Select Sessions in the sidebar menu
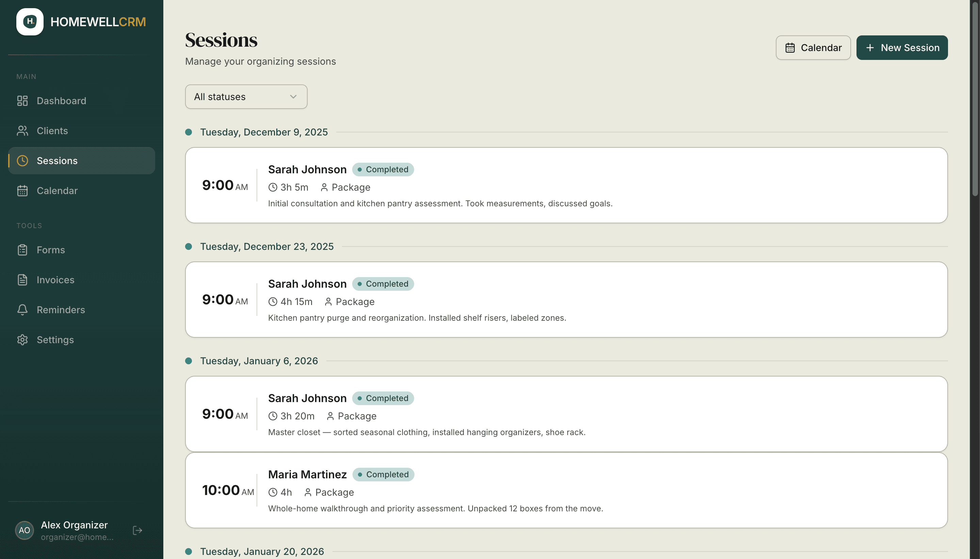The image size is (980, 559). 57,160
